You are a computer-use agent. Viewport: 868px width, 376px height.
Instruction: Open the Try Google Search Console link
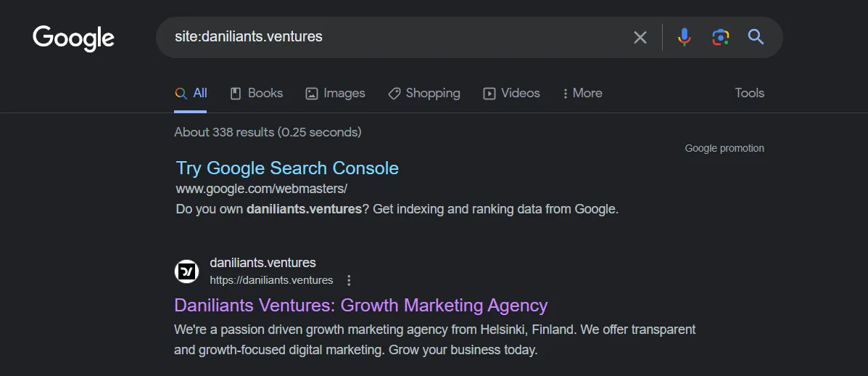click(287, 168)
